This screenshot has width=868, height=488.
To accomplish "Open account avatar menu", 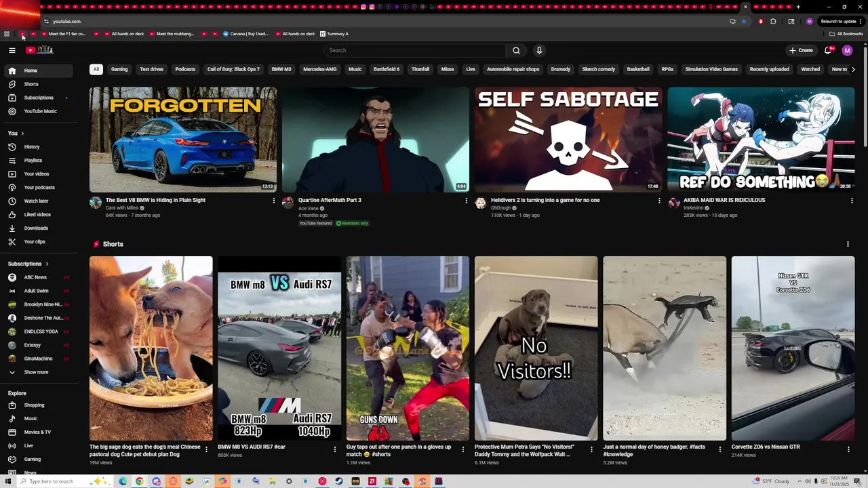I will (x=847, y=50).
